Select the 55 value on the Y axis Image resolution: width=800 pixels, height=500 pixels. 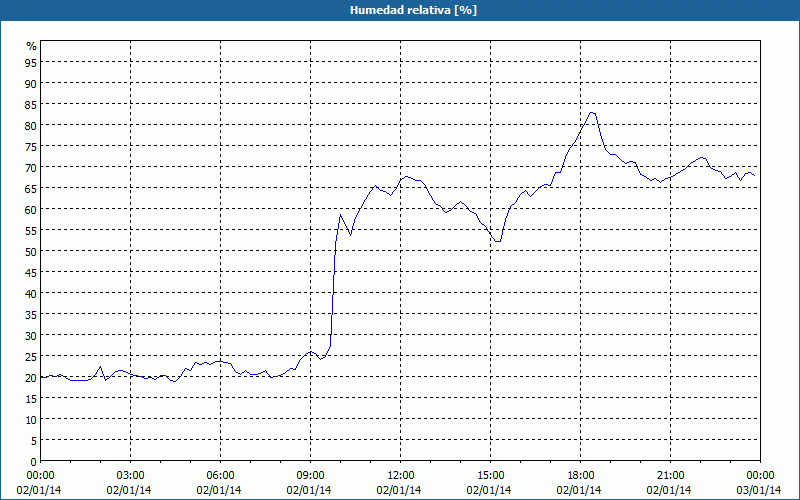tap(31, 230)
